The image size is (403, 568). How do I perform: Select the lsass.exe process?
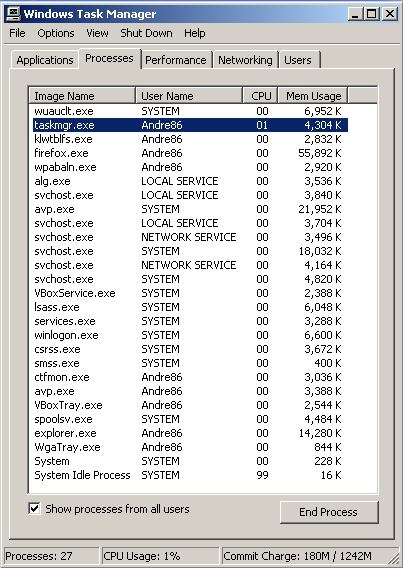(x=190, y=307)
